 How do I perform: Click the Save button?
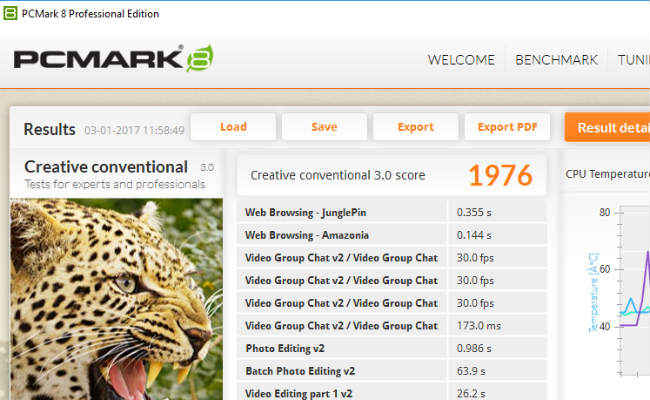[x=324, y=127]
